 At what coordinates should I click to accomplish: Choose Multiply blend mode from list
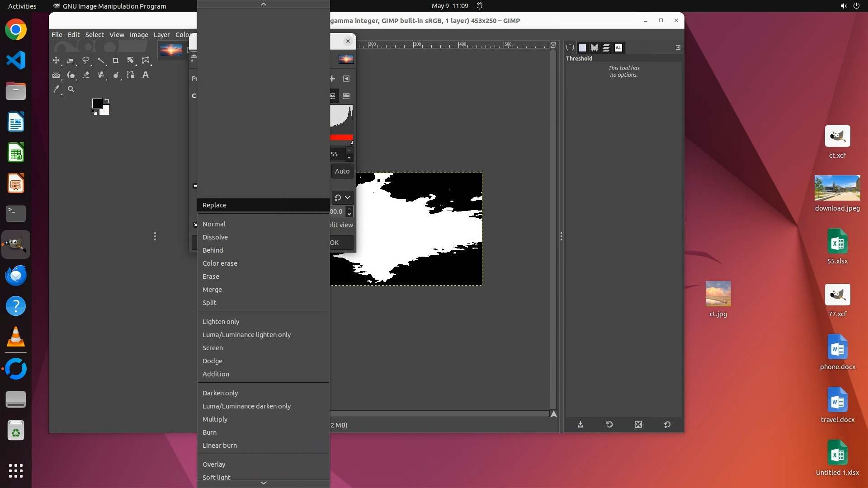[215, 419]
